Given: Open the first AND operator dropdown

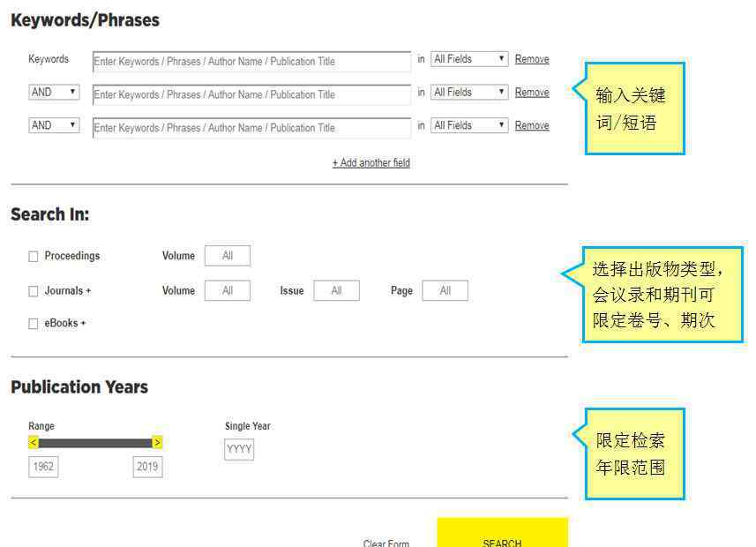Looking at the screenshot, I should click(54, 92).
